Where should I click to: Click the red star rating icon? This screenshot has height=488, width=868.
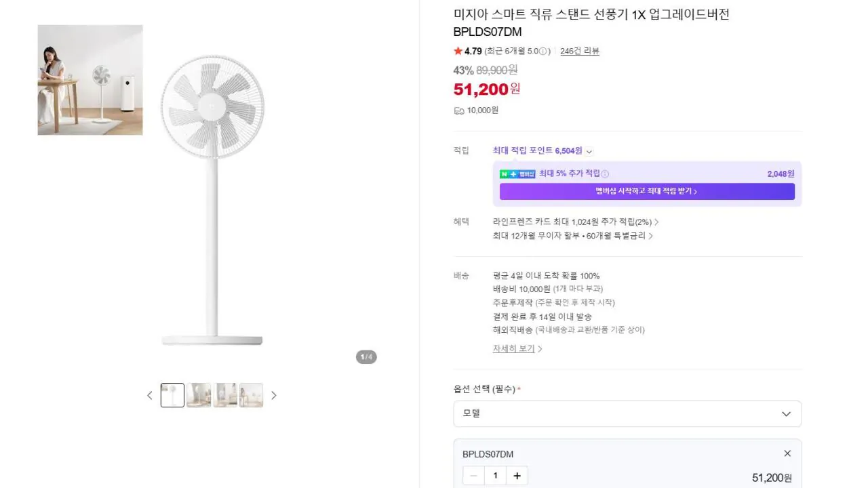point(458,51)
